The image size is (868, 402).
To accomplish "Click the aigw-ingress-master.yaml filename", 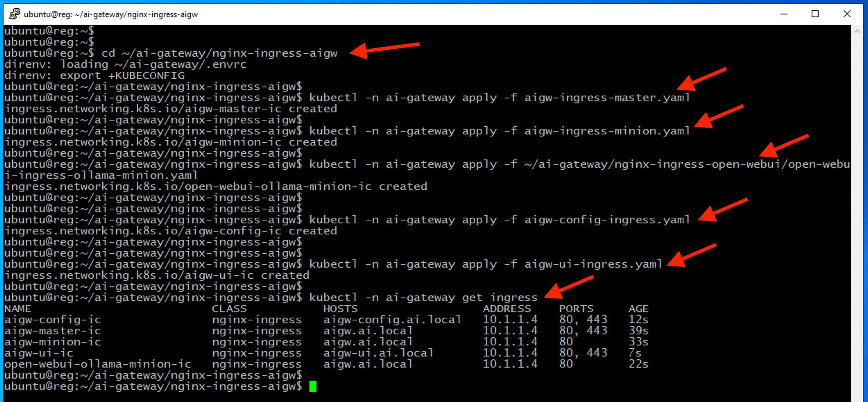I will click(x=607, y=98).
